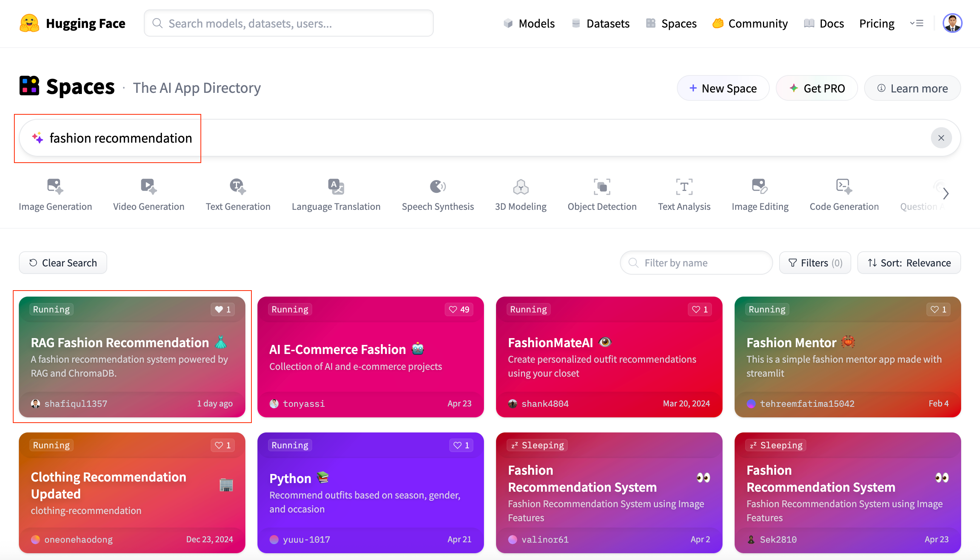Open the user profile avatar

952,23
